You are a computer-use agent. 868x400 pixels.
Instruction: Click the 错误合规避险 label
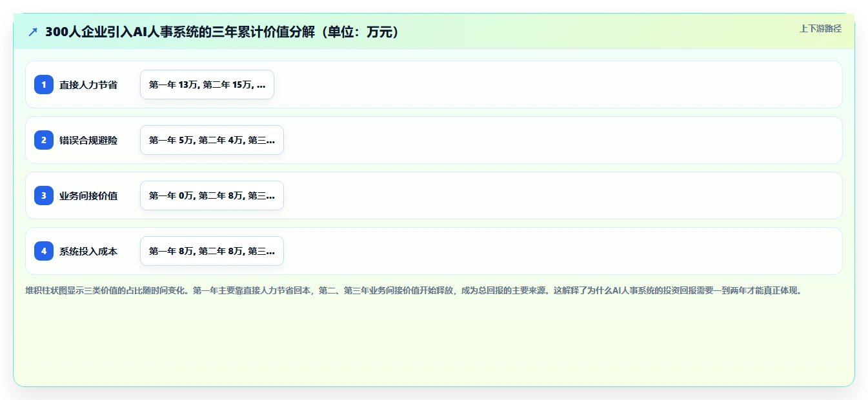pos(88,140)
